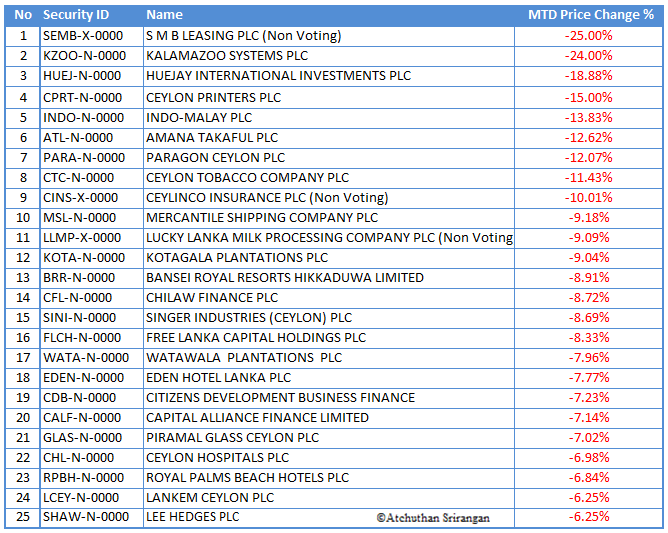Viewport: 668px width, 533px height.
Task: Click 'CEYLINCO INSURANCE PLC (Non Voting)'
Action: pyautogui.click(x=267, y=198)
